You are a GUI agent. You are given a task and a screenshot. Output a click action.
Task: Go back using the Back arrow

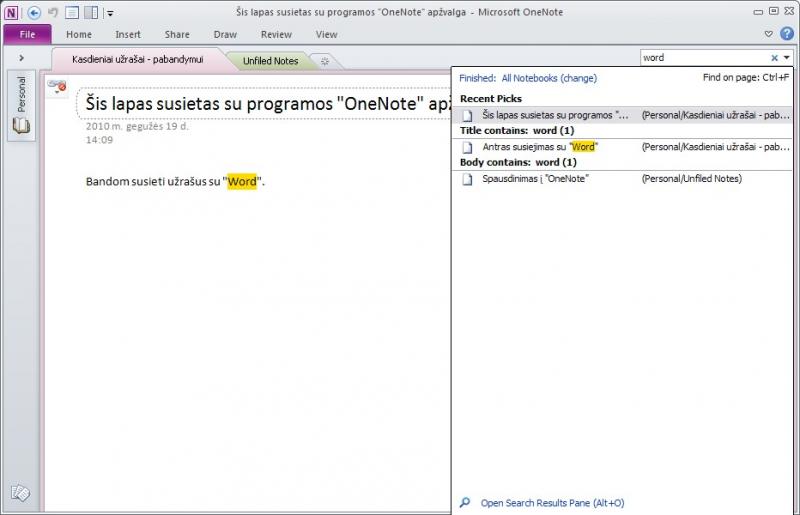34,13
